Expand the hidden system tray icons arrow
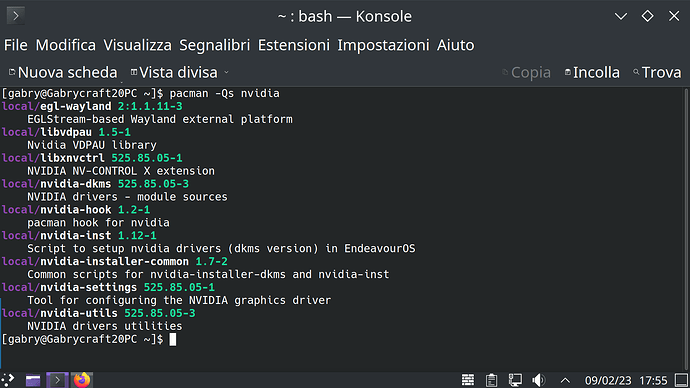 click(565, 380)
